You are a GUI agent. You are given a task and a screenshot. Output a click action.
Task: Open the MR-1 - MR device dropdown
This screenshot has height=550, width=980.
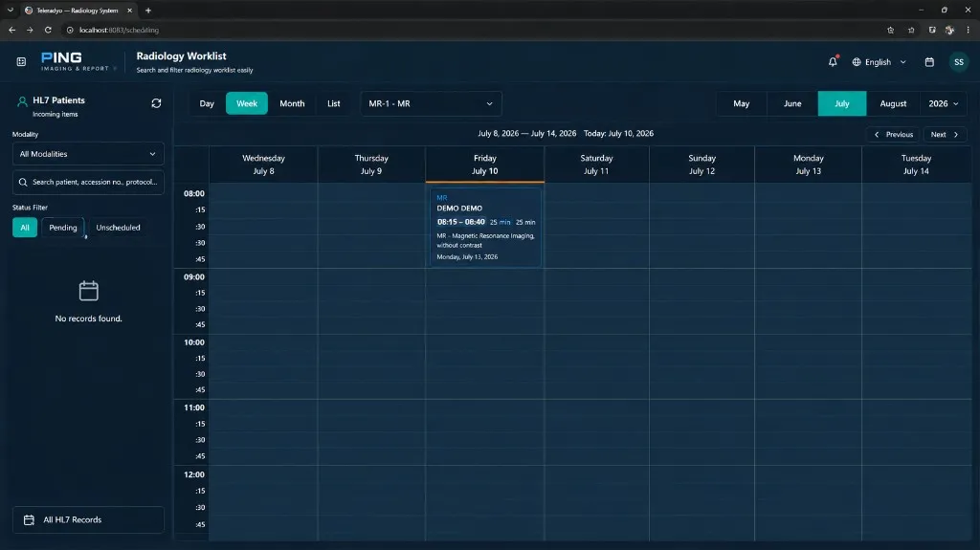(x=431, y=103)
